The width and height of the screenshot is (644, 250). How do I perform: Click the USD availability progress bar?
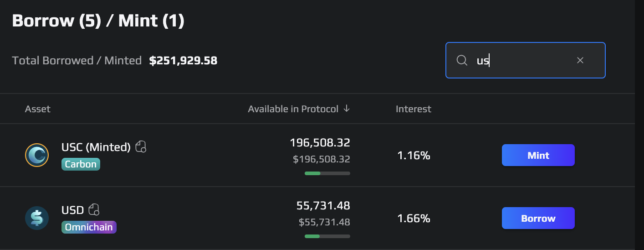point(327,236)
